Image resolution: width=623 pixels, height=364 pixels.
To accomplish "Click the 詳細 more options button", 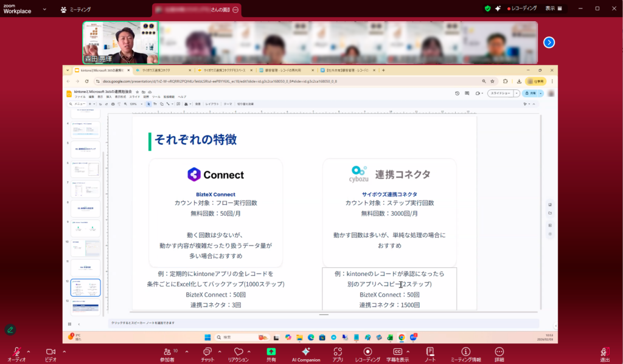I will 499,352.
